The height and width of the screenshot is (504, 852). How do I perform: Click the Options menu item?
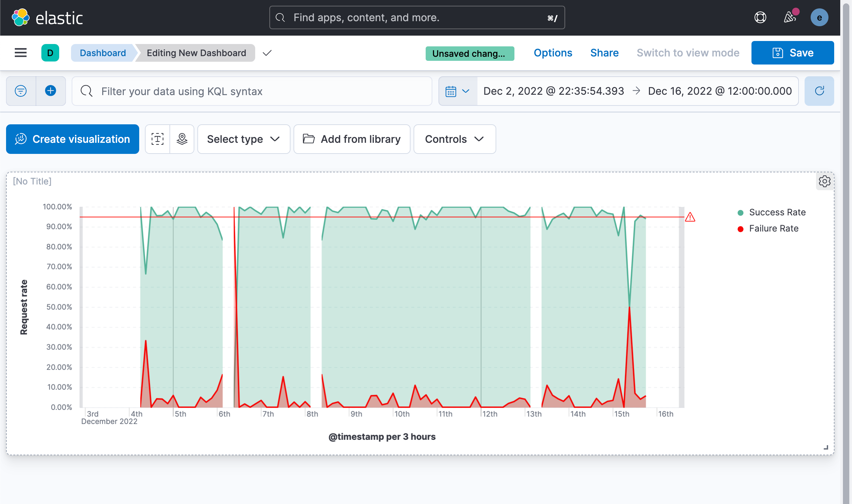[553, 53]
